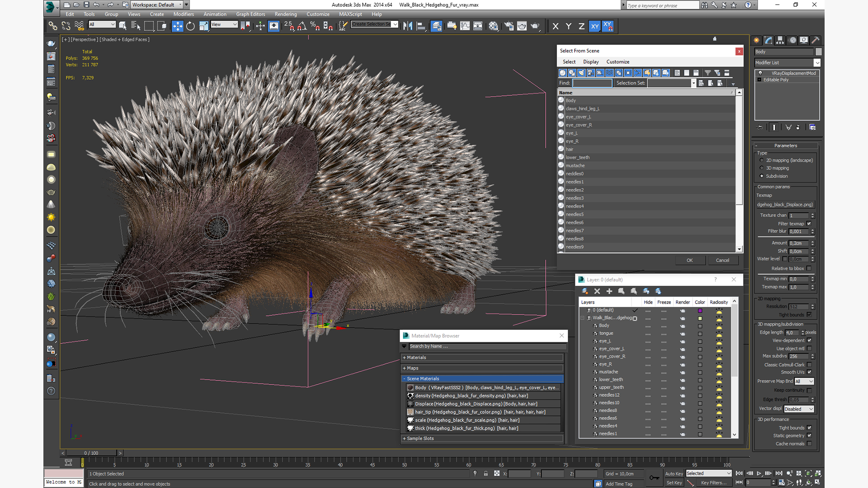The height and width of the screenshot is (488, 868).
Task: Choose the Select and Uniform Scale tool
Action: 203,26
